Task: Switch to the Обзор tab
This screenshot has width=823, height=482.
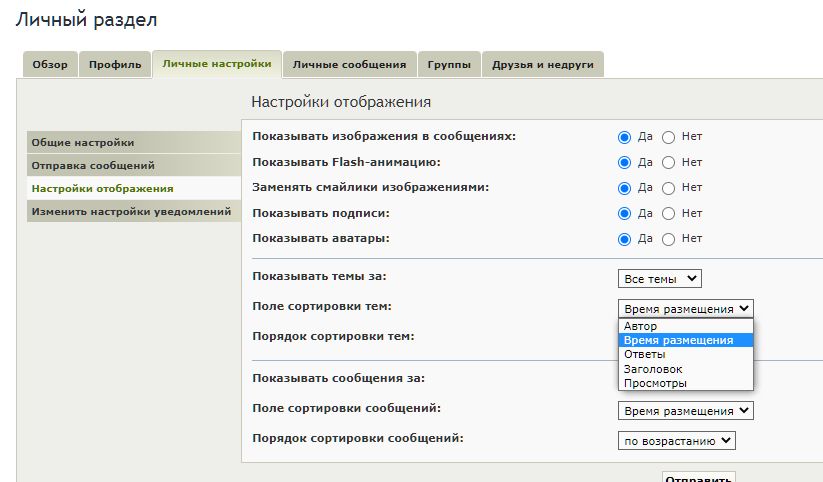Action: (x=49, y=65)
